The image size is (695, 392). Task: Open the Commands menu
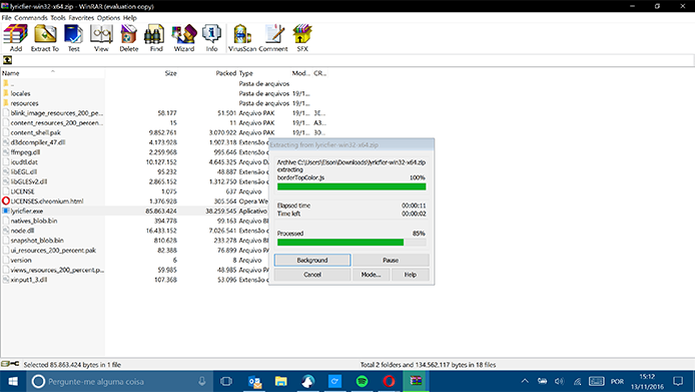pos(31,18)
